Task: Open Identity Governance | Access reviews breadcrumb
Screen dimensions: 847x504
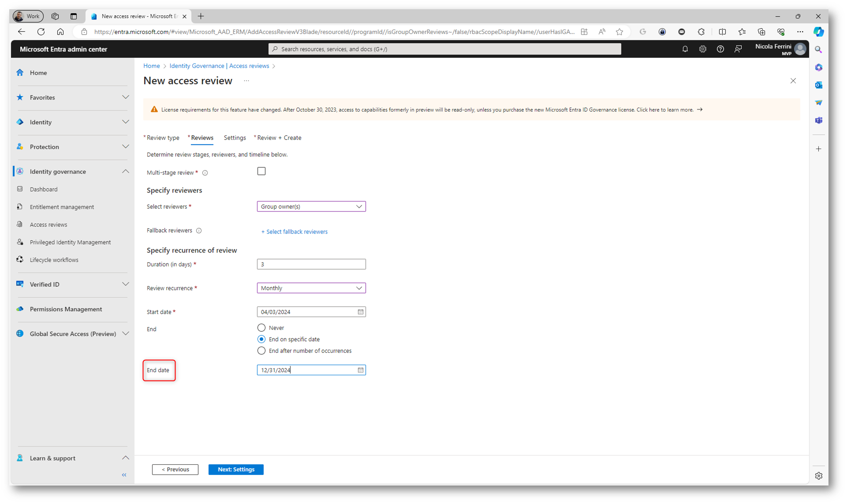Action: tap(219, 66)
